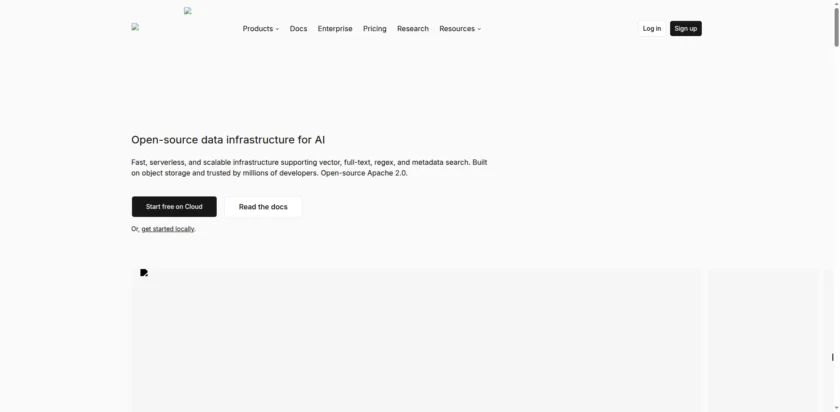This screenshot has width=840, height=412.
Task: Click the hero description paragraph text
Action: [x=309, y=167]
